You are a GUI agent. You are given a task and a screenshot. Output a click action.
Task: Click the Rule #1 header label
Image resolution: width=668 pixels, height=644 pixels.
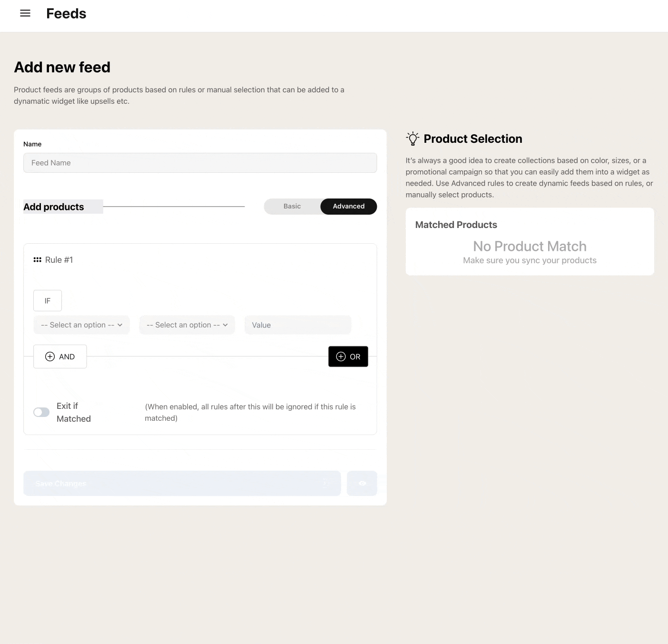pos(59,260)
